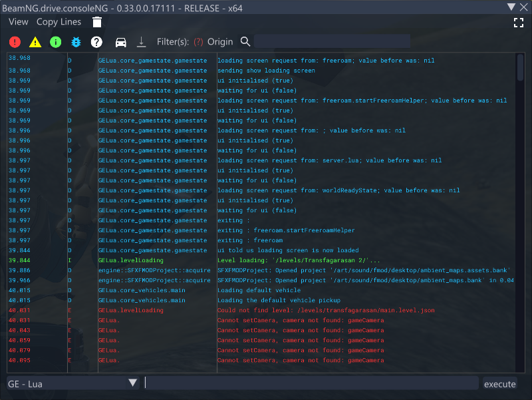Screen dimensions: 532x400
Task: Click the fullscreen expand icon
Action: coord(519,23)
